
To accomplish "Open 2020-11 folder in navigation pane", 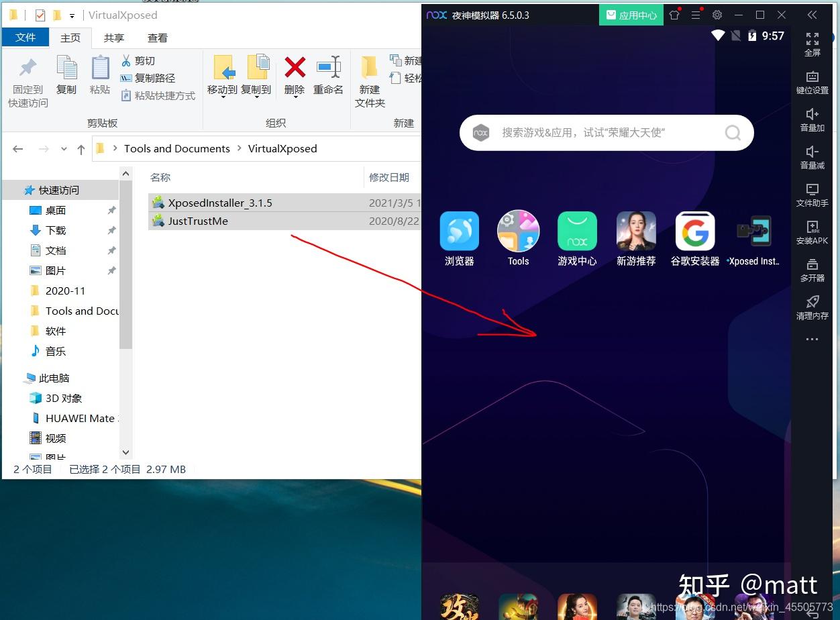I will pos(65,291).
